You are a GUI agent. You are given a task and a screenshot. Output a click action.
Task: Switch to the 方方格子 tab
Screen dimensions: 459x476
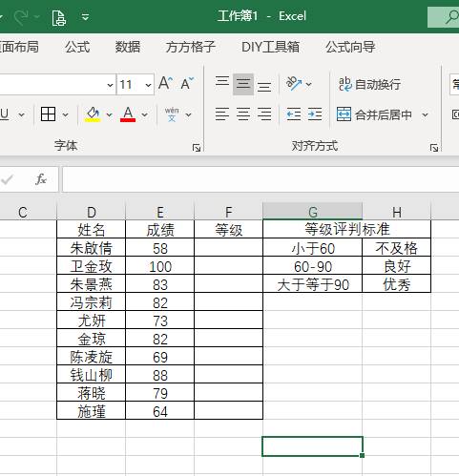pyautogui.click(x=191, y=47)
